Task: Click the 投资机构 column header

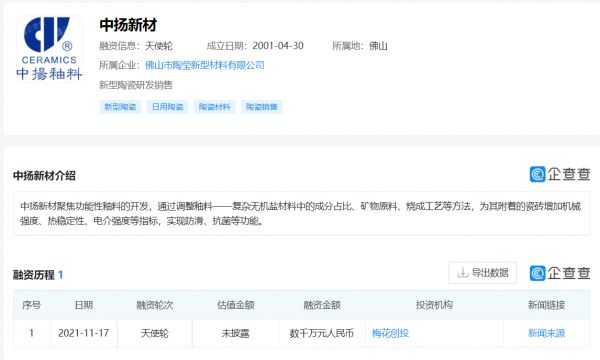Action: [x=434, y=305]
